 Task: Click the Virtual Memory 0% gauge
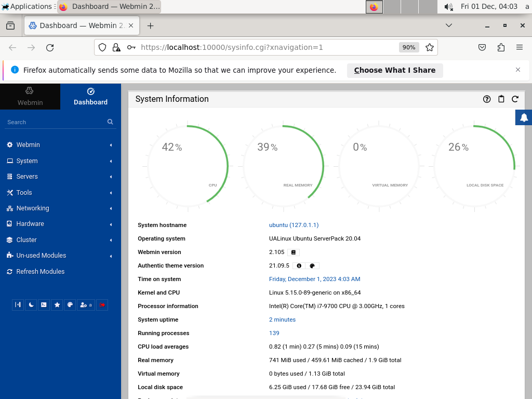pyautogui.click(x=379, y=166)
